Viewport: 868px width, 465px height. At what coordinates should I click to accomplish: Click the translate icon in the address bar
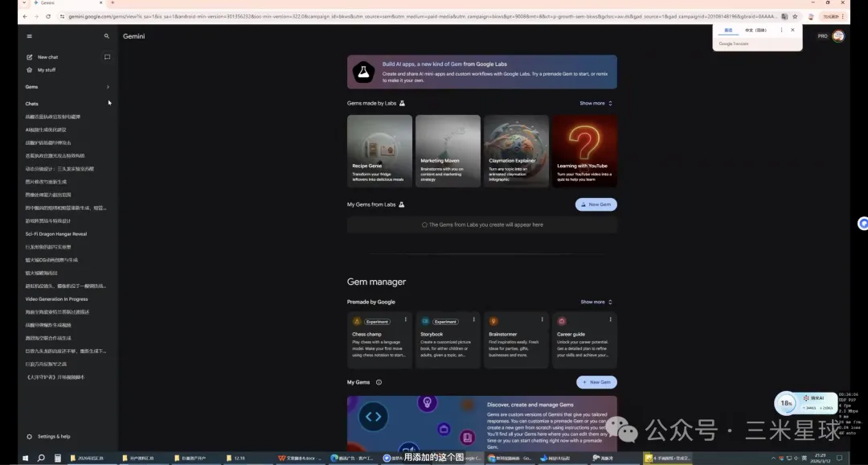784,17
